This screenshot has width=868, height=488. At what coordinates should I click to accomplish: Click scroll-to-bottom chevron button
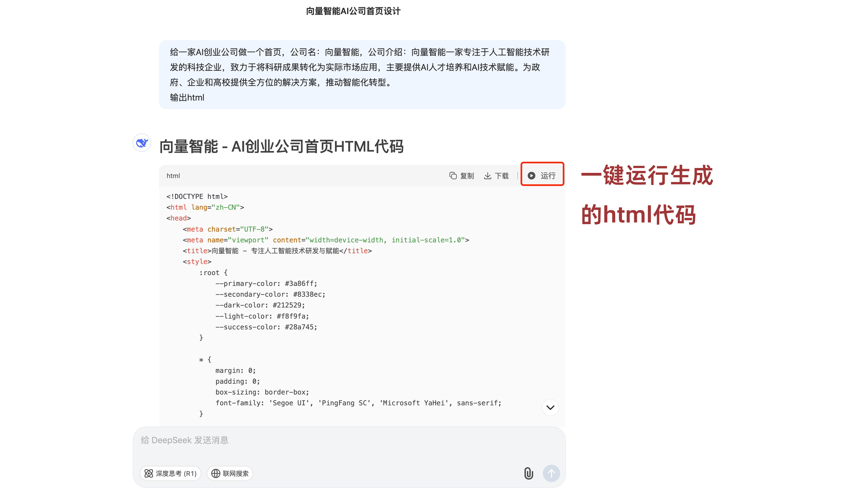[550, 407]
